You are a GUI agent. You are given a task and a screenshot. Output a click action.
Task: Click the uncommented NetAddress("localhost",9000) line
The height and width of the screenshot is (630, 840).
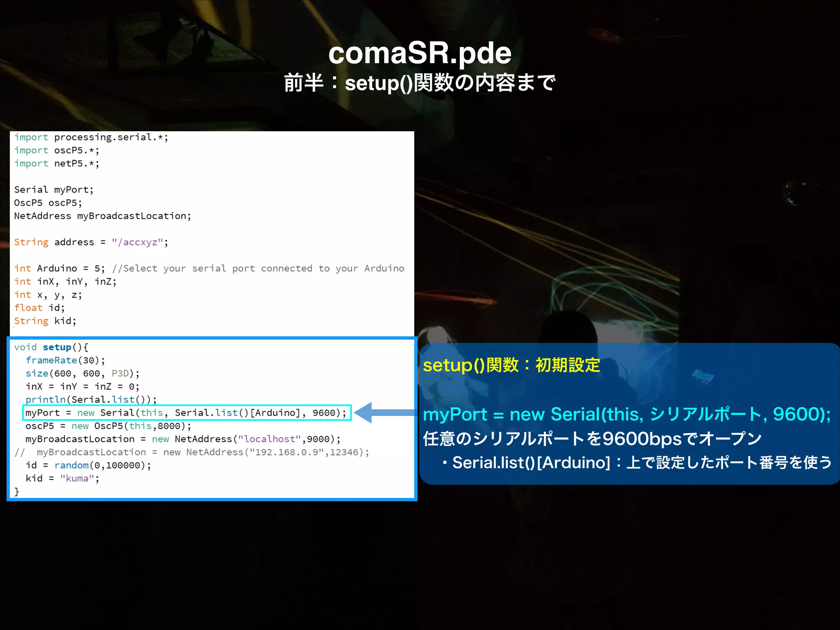pyautogui.click(x=183, y=439)
